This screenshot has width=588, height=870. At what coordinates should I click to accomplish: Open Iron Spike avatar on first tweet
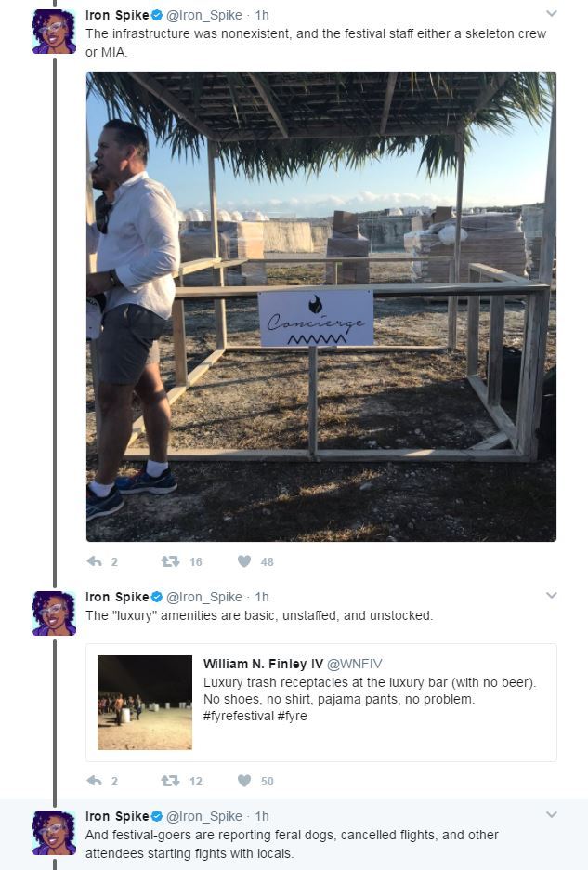point(54,32)
